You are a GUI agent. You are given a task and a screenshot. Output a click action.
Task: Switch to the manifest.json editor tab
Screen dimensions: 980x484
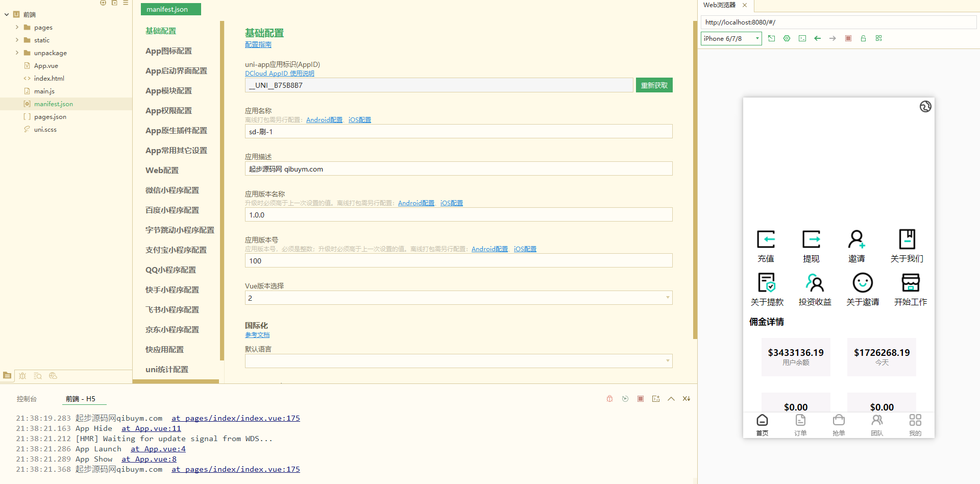pyautogui.click(x=170, y=9)
